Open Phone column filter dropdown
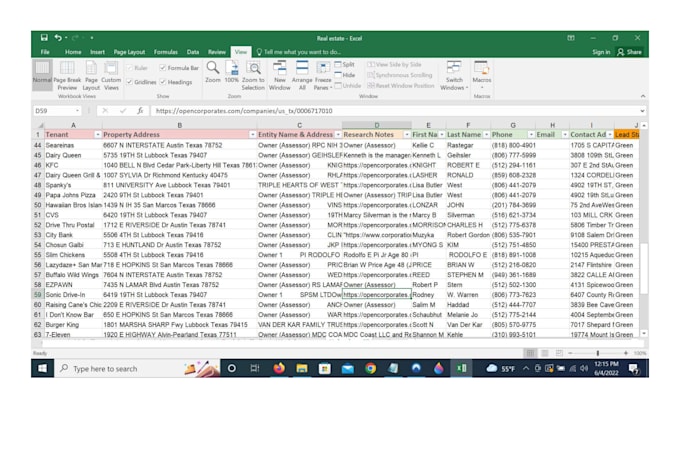This screenshot has width=680, height=459. 531,135
